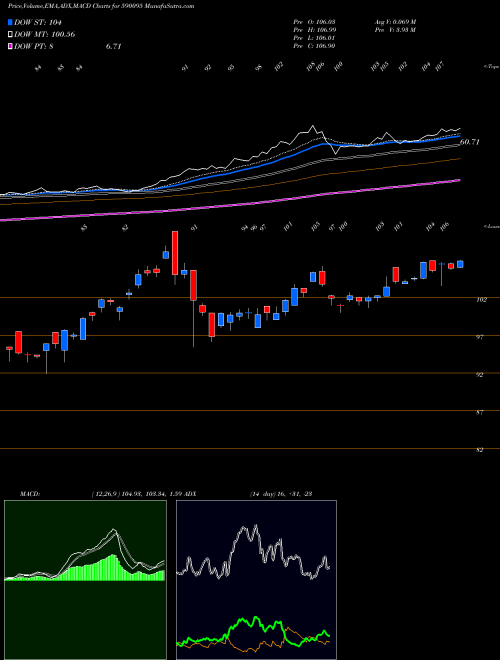Click the 82 price axis label

click(x=479, y=450)
